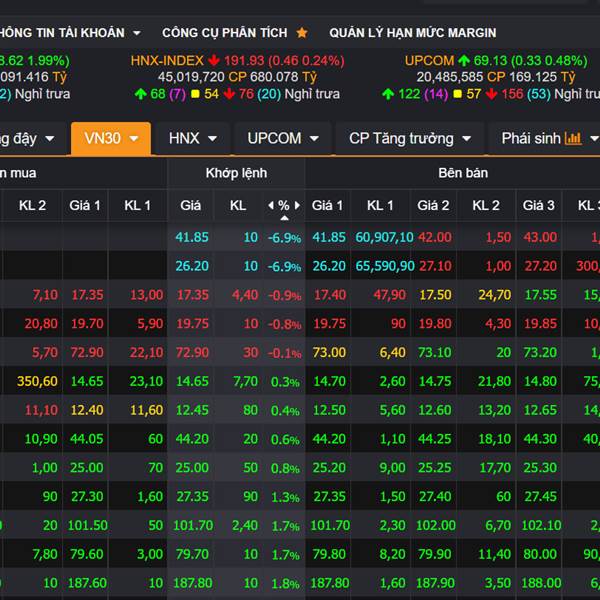Click the HNX-INDEX label link
The height and width of the screenshot is (600, 600).
coord(167,61)
